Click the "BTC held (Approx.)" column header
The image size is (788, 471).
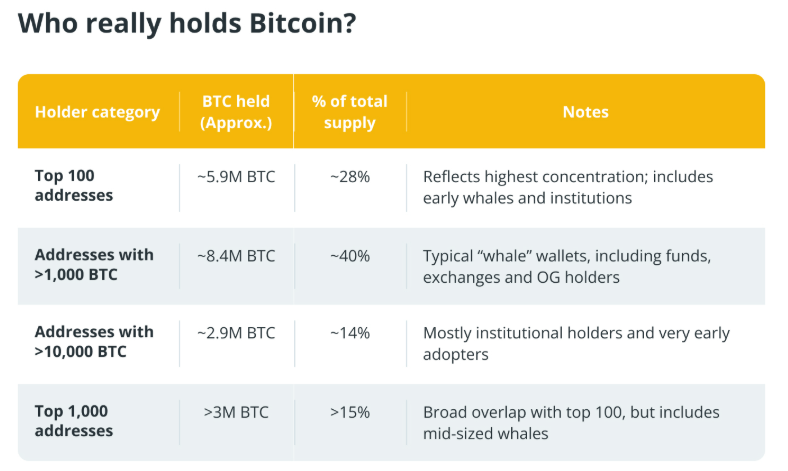(x=236, y=112)
